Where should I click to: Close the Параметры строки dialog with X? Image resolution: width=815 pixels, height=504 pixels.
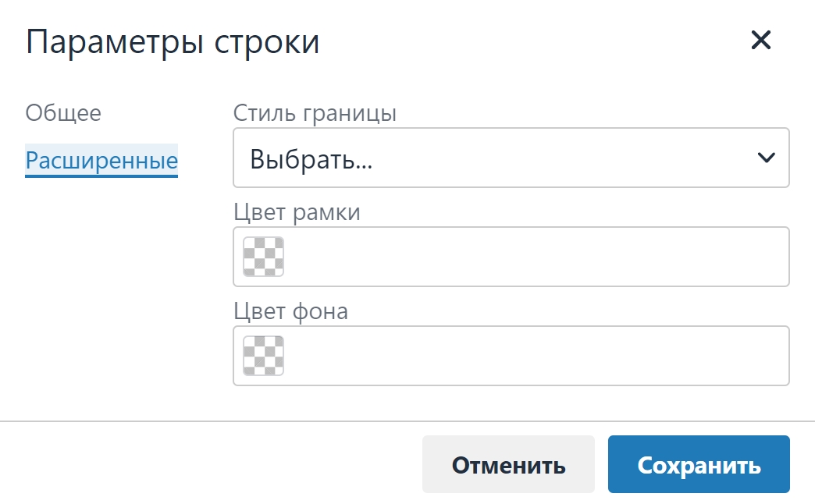tap(761, 40)
